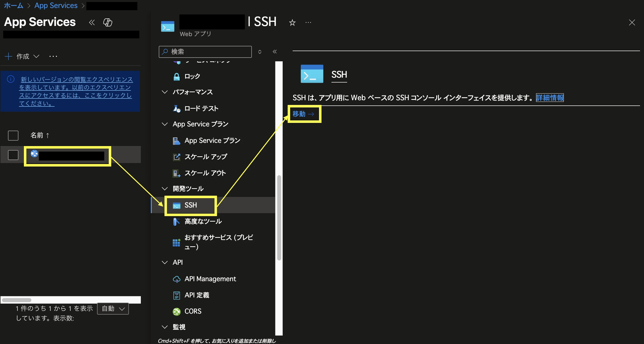Open the 詳細情報 link
The image size is (644, 344).
549,98
